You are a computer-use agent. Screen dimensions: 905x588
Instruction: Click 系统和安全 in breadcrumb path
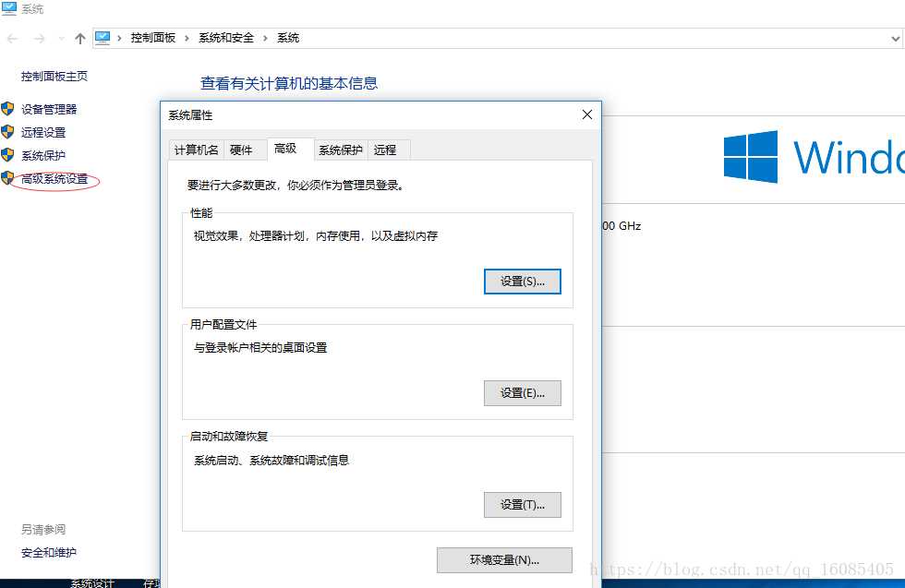pos(226,38)
